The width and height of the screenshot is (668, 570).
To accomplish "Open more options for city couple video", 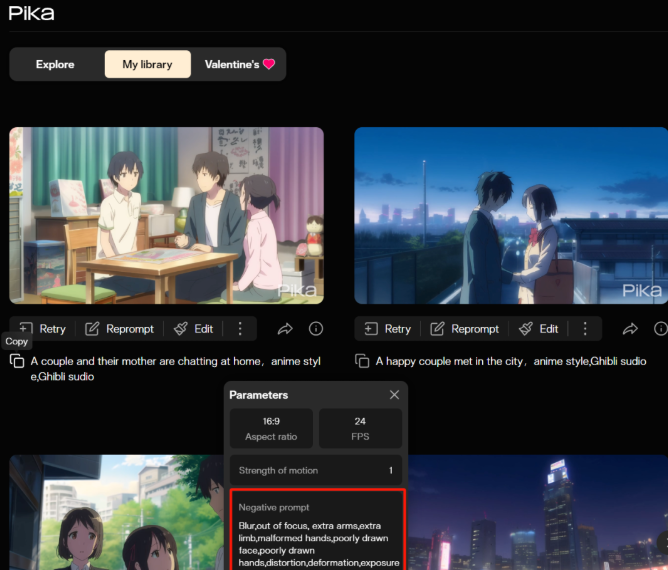I will [x=585, y=328].
